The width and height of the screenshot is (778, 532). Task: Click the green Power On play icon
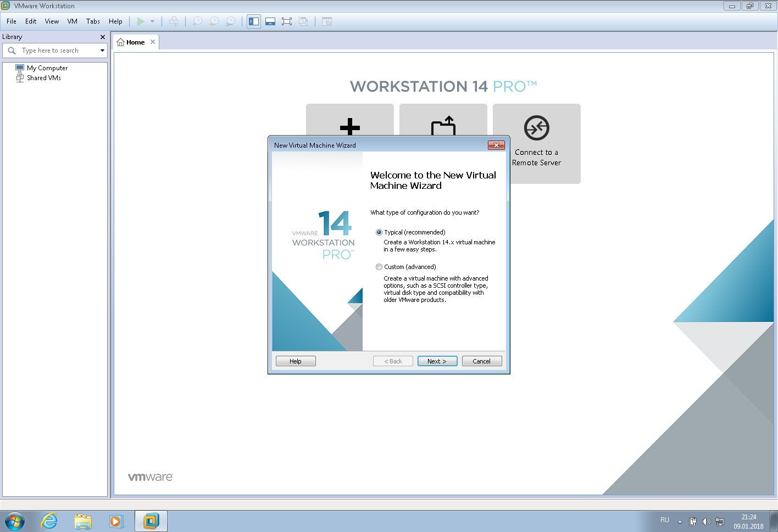pyautogui.click(x=141, y=21)
